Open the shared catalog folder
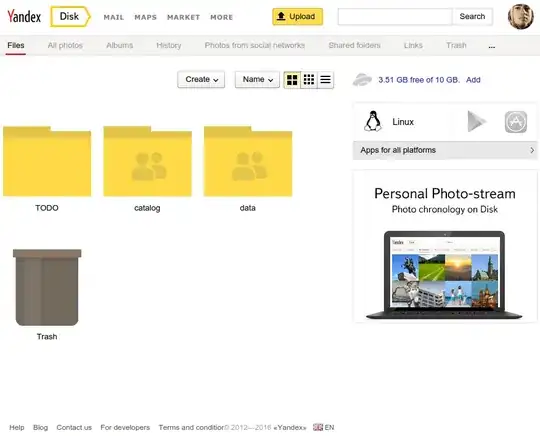 click(x=147, y=161)
